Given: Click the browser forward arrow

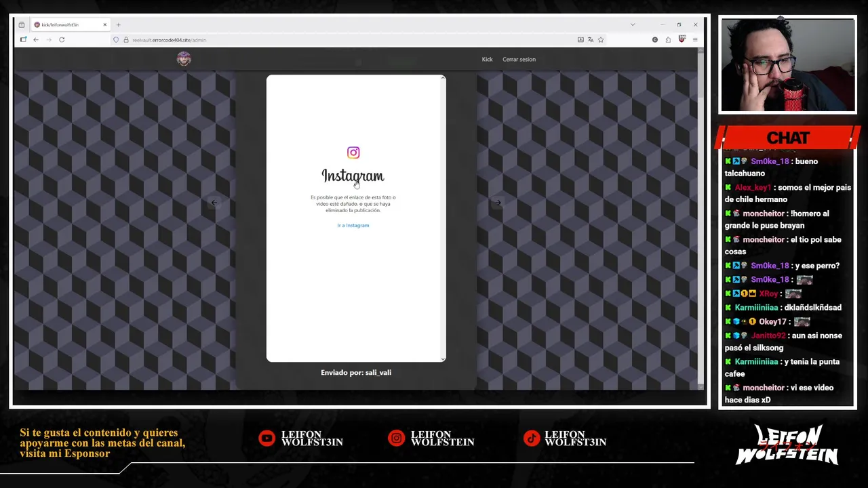Looking at the screenshot, I should point(48,40).
